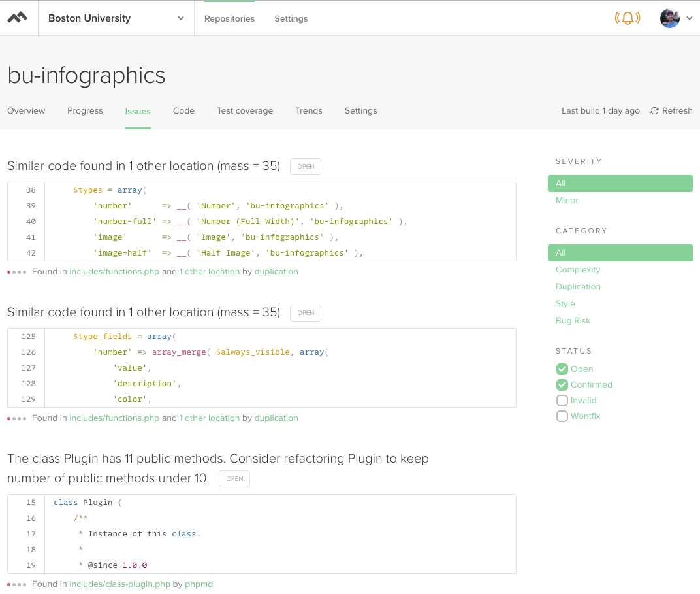Uncheck the Confirmed status checkbox

(x=562, y=384)
